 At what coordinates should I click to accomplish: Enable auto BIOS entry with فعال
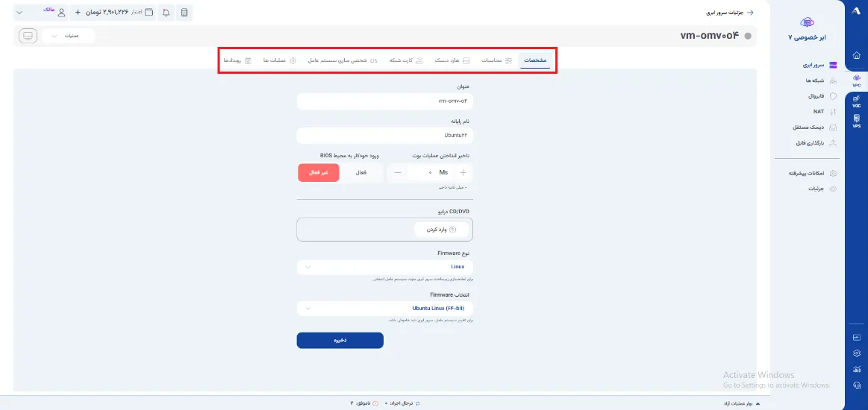[361, 173]
